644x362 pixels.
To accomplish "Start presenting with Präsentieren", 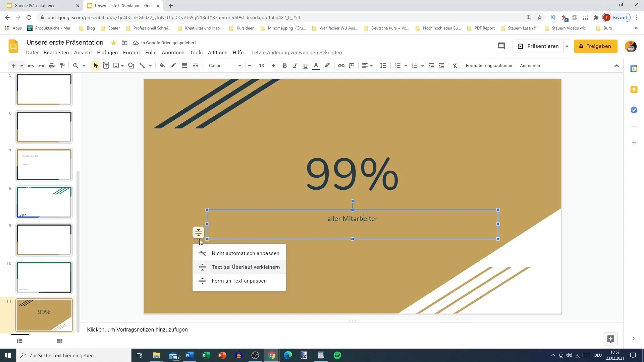I will 538,46.
